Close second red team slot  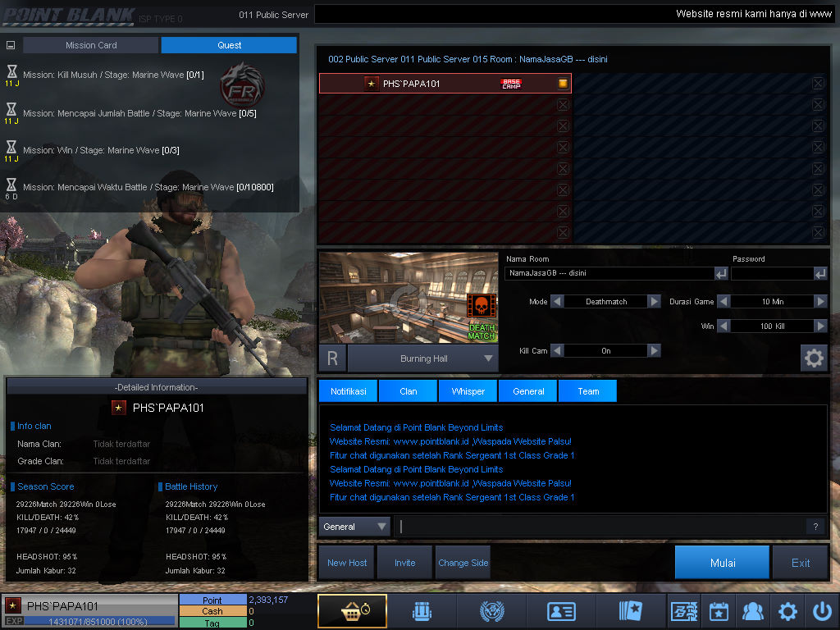click(563, 104)
